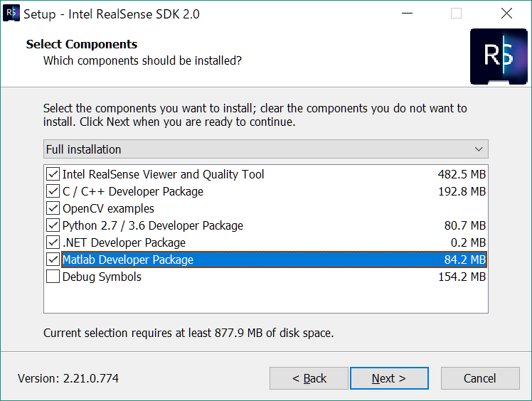Open the Full installation dropdown
This screenshot has width=532, height=401.
(266, 149)
